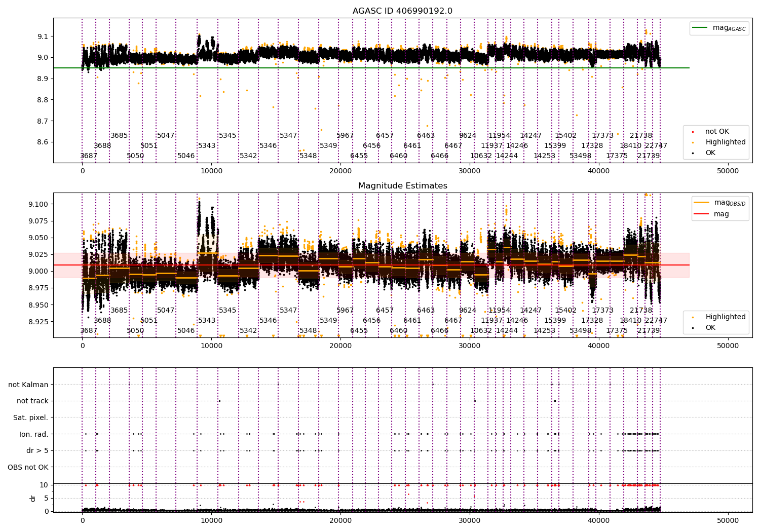Click the 'not track' axis label
This screenshot has width=760, height=532.
(x=32, y=401)
